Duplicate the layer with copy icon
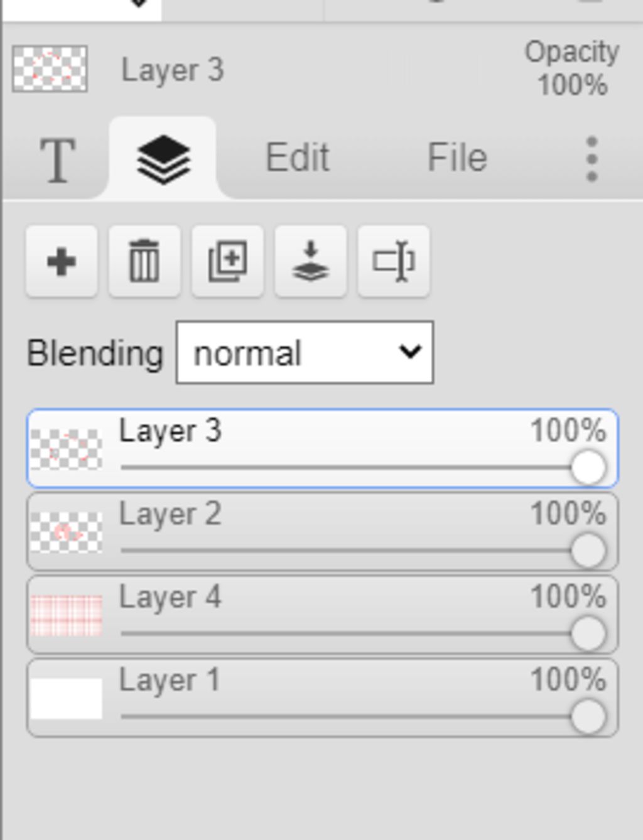The image size is (643, 840). tap(227, 261)
